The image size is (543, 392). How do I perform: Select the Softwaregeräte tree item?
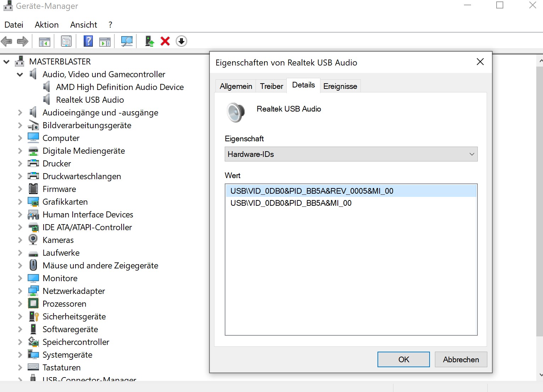[x=70, y=329]
